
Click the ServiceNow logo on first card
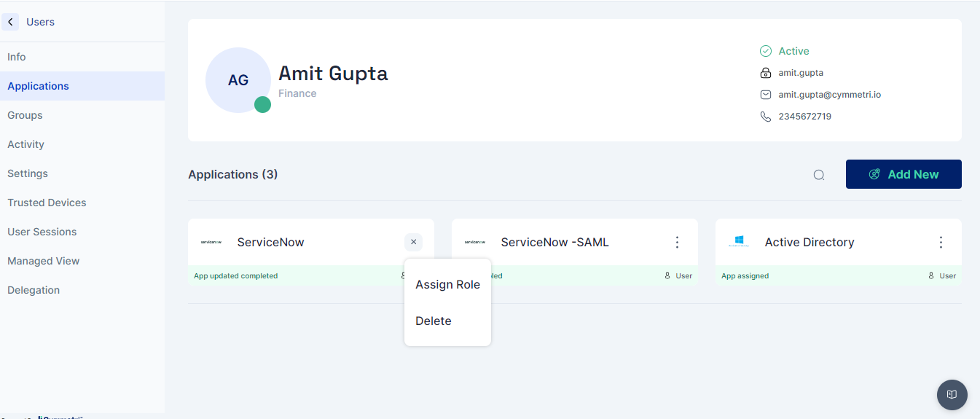tap(211, 242)
